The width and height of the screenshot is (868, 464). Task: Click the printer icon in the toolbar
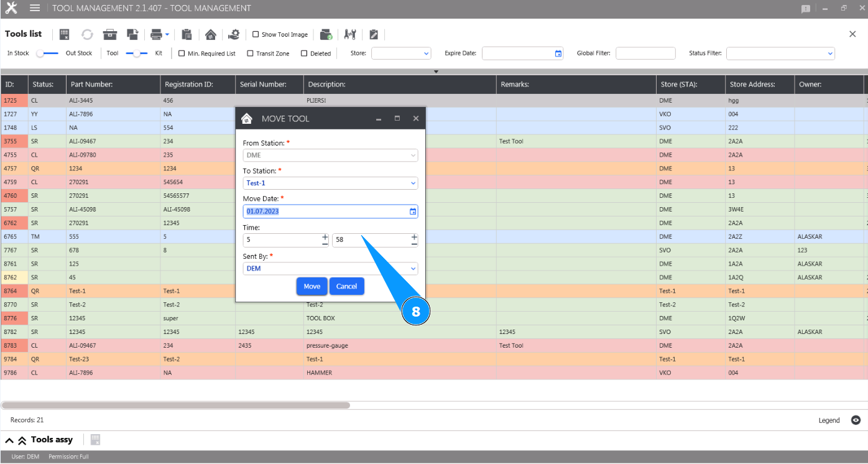point(156,34)
